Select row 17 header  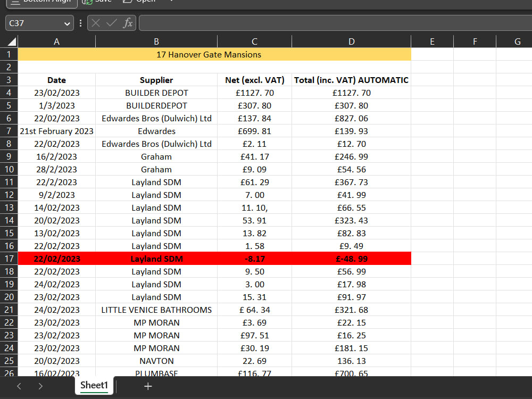[9, 259]
